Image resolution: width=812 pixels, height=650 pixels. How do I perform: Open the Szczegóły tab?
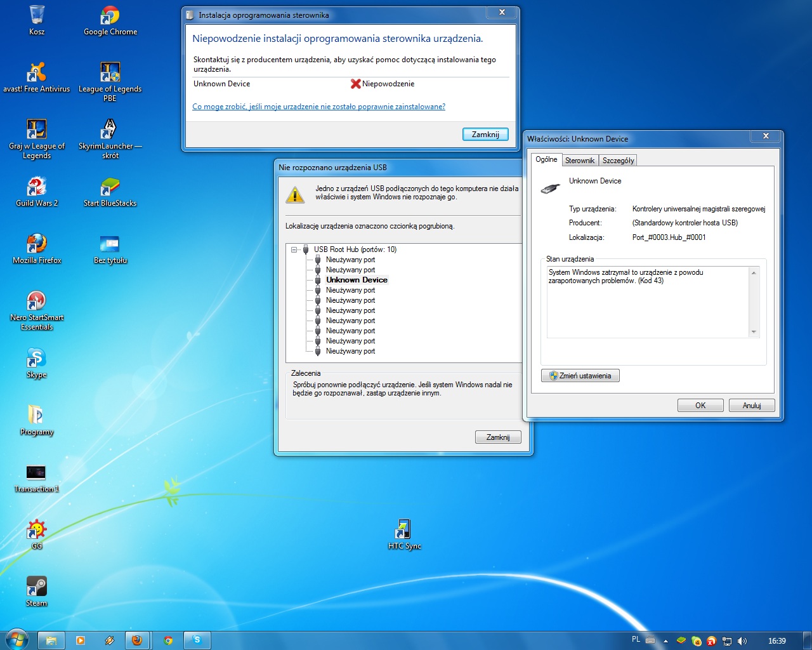(619, 161)
